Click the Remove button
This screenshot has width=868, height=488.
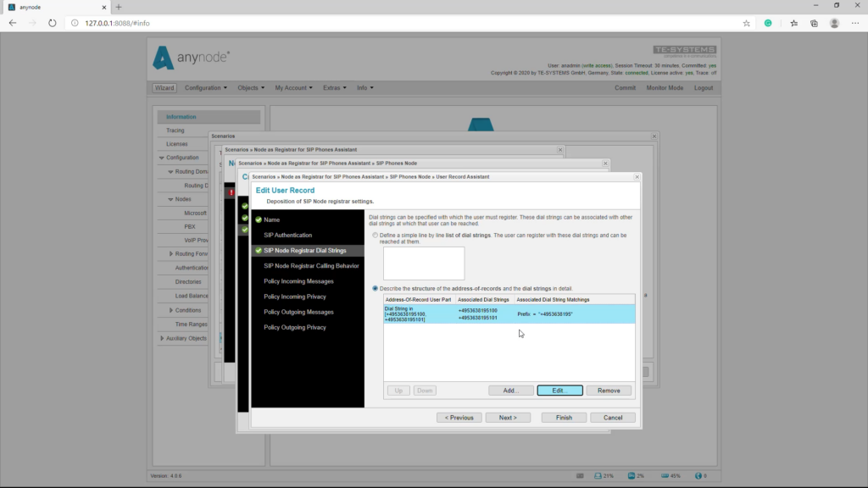pyautogui.click(x=609, y=391)
